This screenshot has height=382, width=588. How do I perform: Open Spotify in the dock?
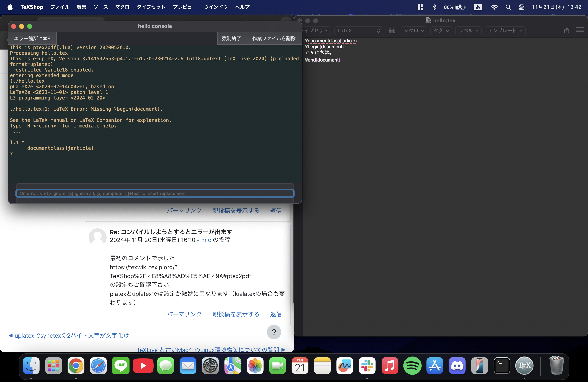click(x=412, y=365)
